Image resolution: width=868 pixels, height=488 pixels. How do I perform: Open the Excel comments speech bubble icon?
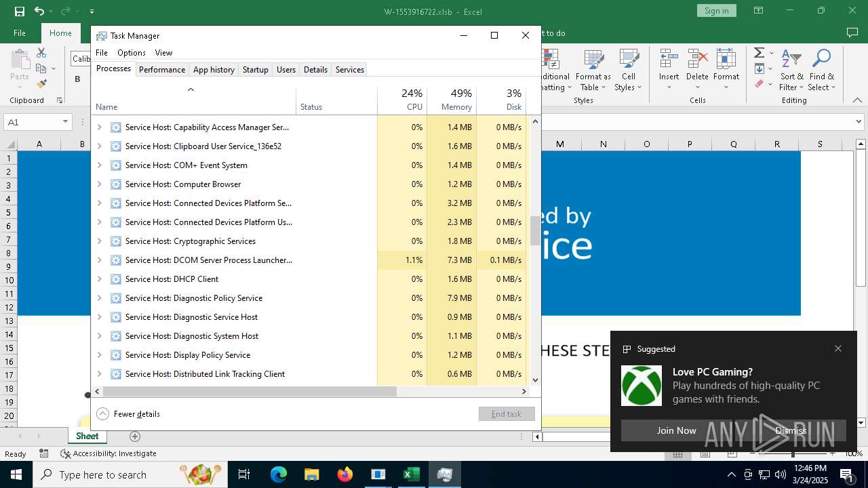pos(852,33)
